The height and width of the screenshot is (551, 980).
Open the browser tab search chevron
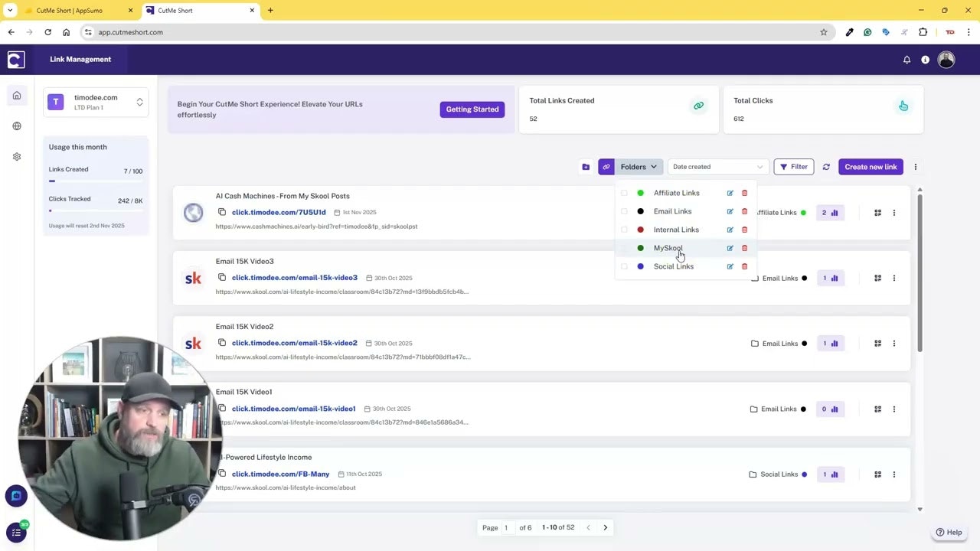pyautogui.click(x=9, y=11)
